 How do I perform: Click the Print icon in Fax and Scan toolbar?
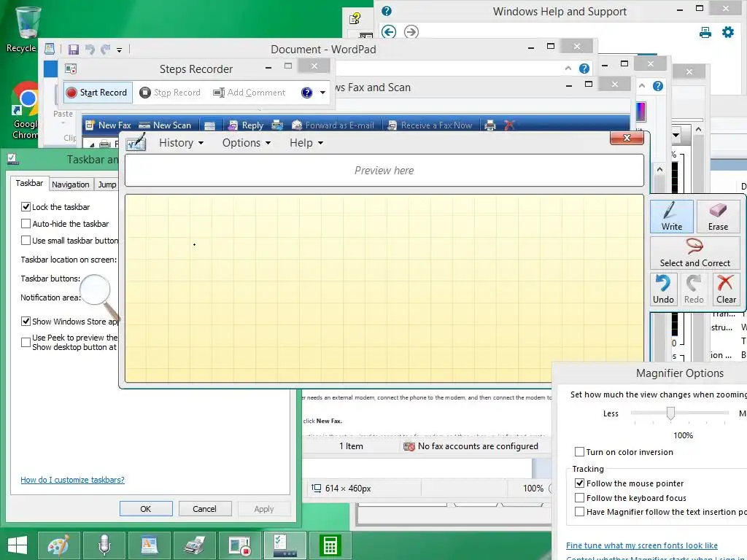point(489,125)
